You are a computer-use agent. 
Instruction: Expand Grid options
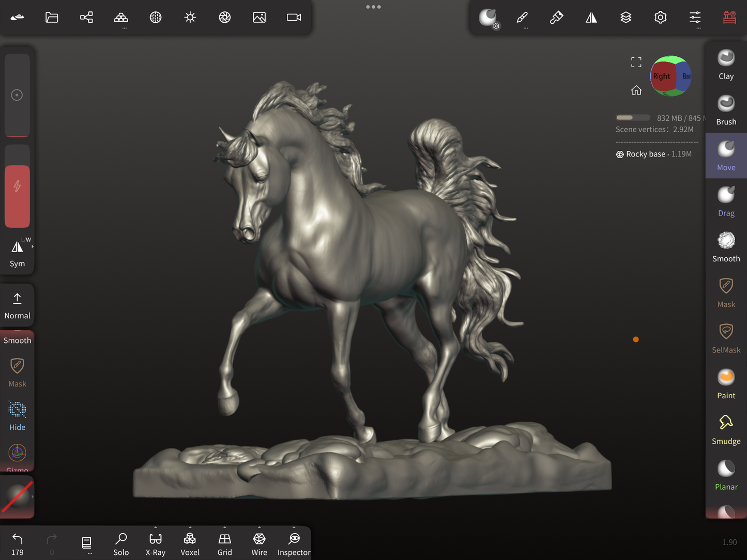click(x=224, y=528)
